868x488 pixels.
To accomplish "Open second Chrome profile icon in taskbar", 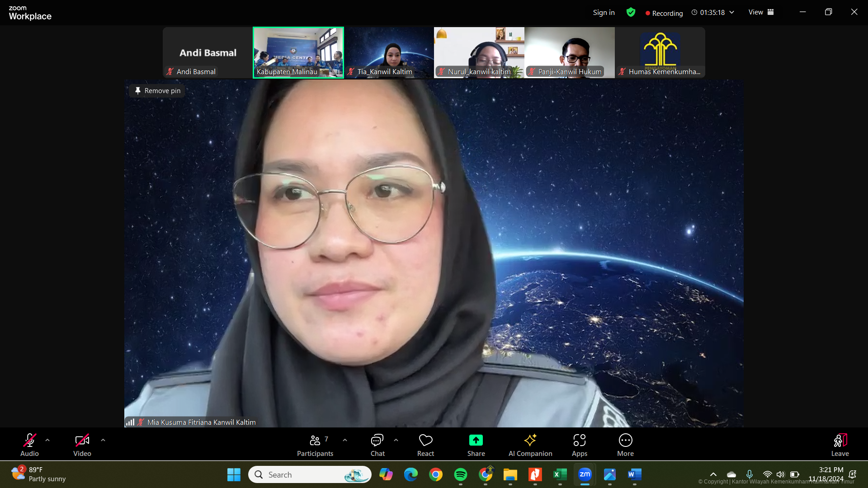I will pos(486,474).
